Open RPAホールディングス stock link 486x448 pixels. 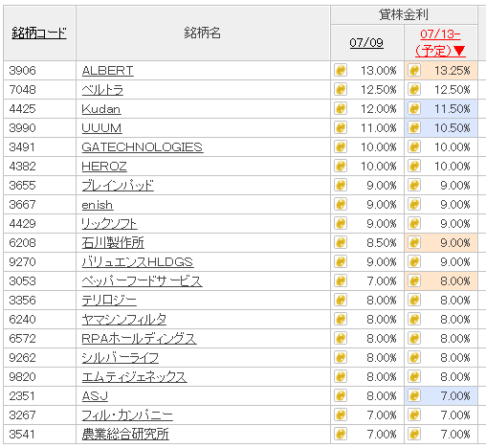coord(139,339)
